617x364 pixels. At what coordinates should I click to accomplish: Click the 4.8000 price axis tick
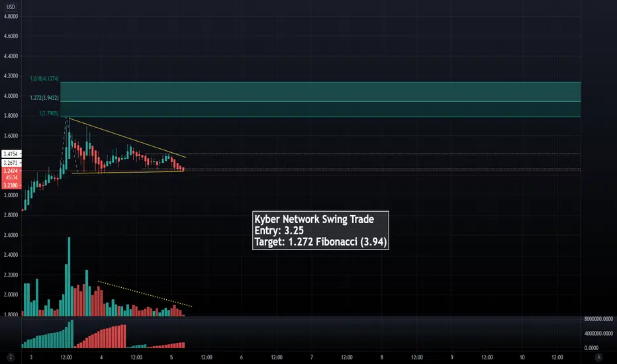pos(11,17)
